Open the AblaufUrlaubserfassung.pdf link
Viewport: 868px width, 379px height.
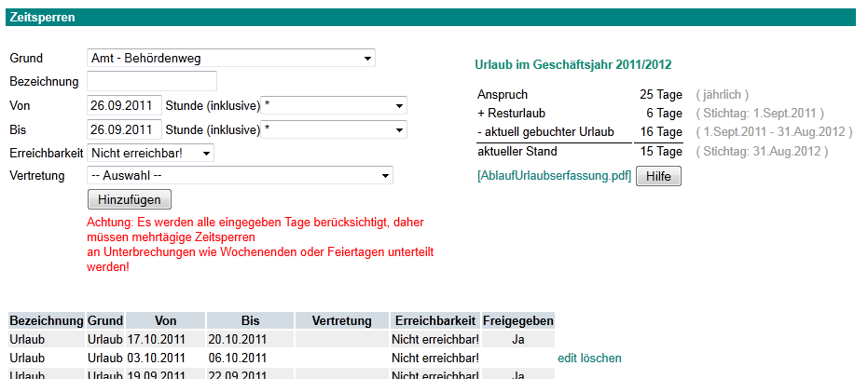tap(554, 177)
